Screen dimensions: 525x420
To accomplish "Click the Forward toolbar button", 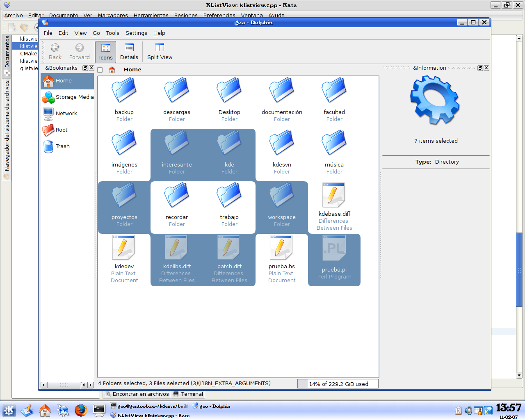I will [x=80, y=52].
